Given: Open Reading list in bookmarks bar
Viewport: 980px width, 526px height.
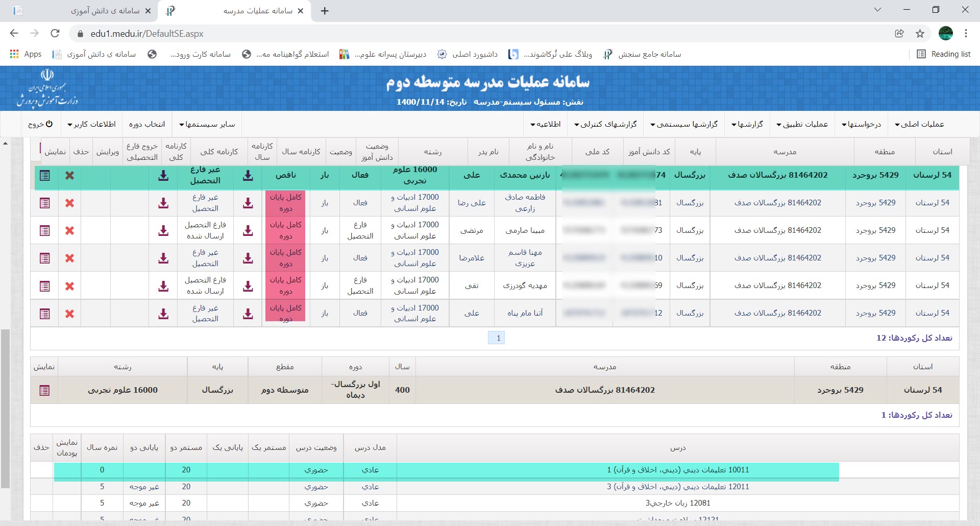Looking at the screenshot, I should tap(944, 54).
